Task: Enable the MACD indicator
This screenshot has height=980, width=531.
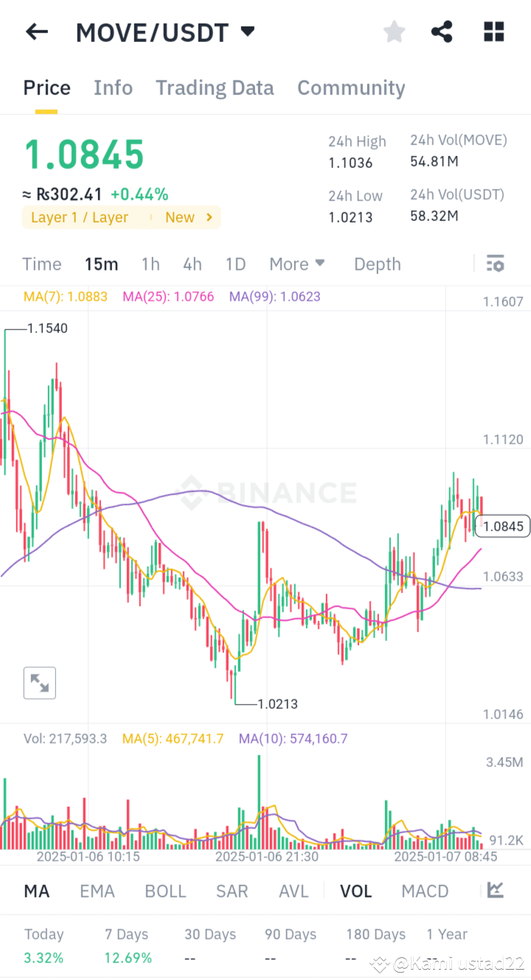Action: click(x=425, y=891)
